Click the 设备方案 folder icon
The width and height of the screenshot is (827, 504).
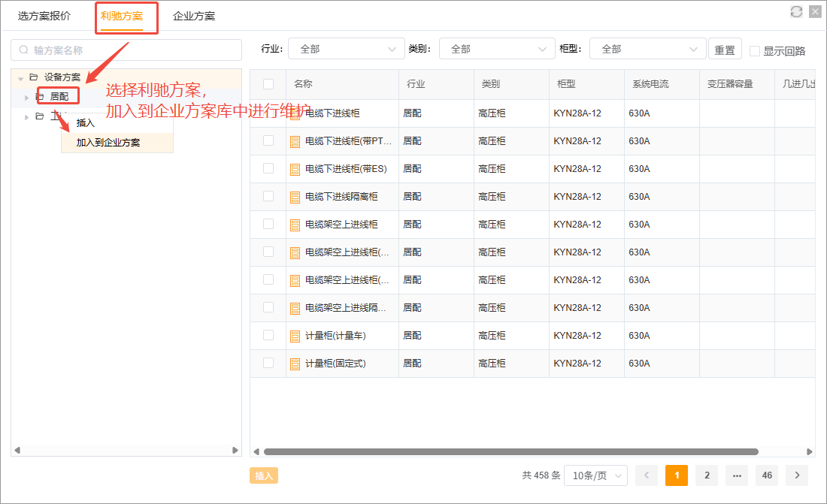click(x=34, y=77)
